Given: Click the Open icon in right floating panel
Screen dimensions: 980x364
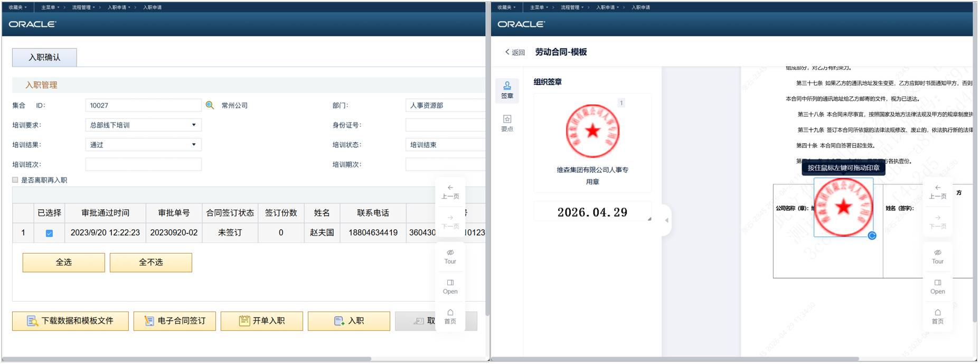Looking at the screenshot, I should click(x=937, y=286).
